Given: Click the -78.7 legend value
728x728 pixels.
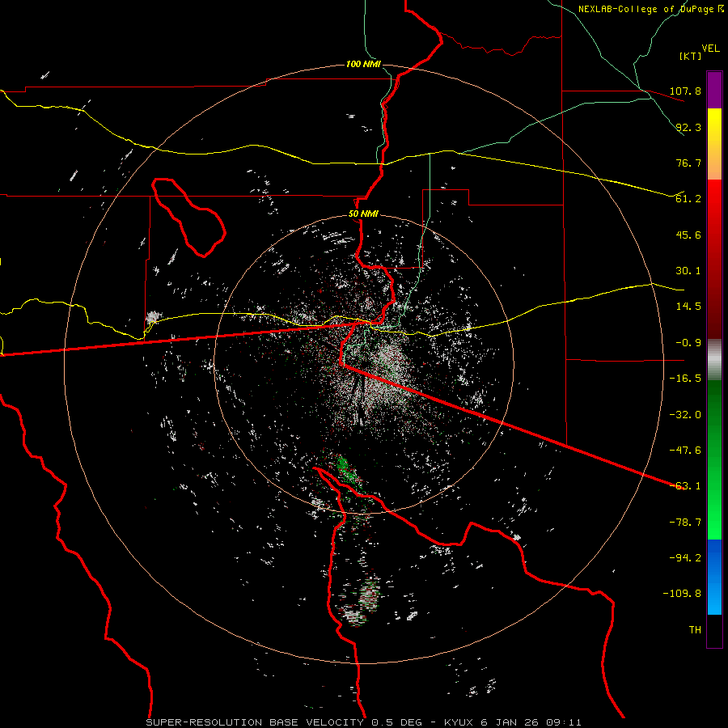Looking at the screenshot, I should point(685,523).
